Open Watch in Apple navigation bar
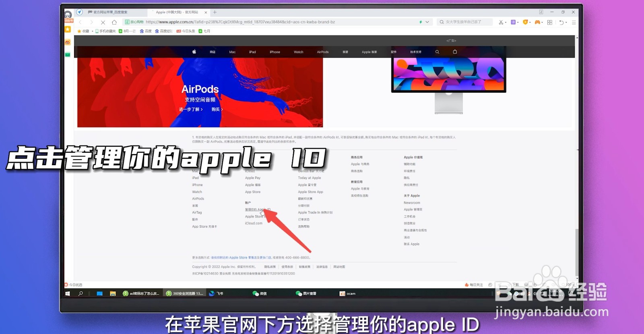Image resolution: width=644 pixels, height=334 pixels. pyautogui.click(x=299, y=52)
